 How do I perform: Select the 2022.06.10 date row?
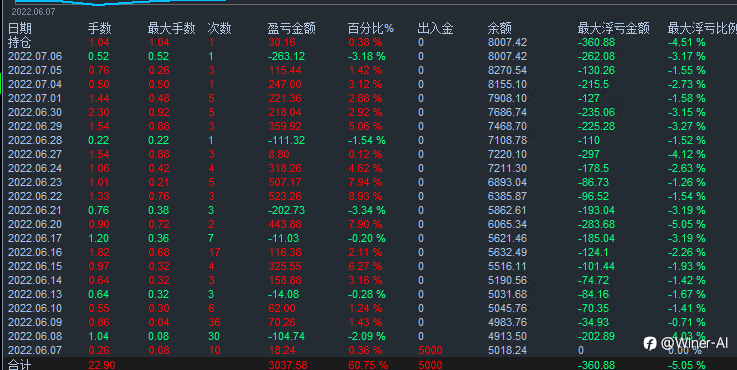click(35, 308)
